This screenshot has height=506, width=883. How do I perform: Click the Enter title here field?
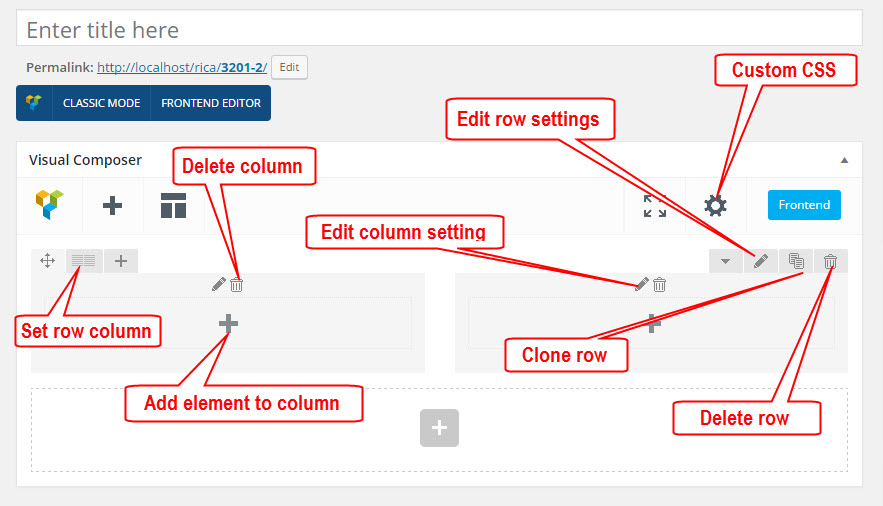coord(439,28)
